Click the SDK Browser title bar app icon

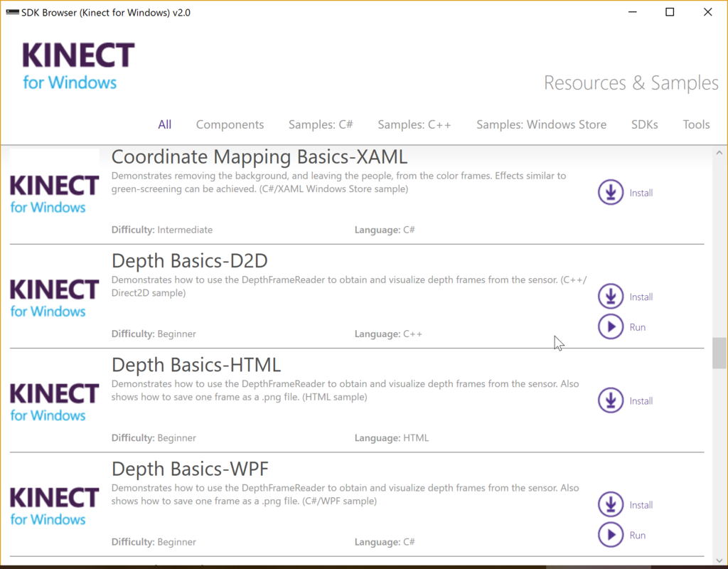click(12, 12)
